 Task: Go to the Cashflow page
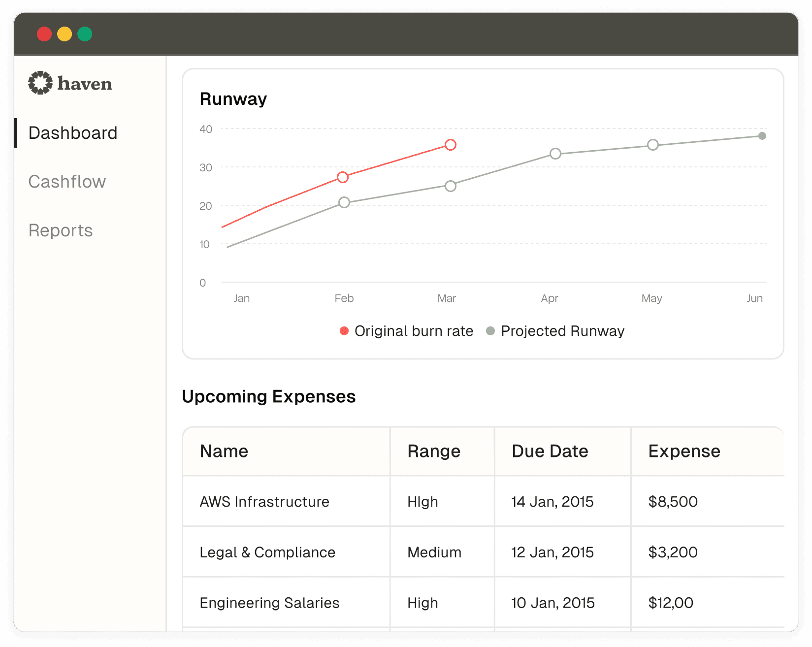[67, 182]
